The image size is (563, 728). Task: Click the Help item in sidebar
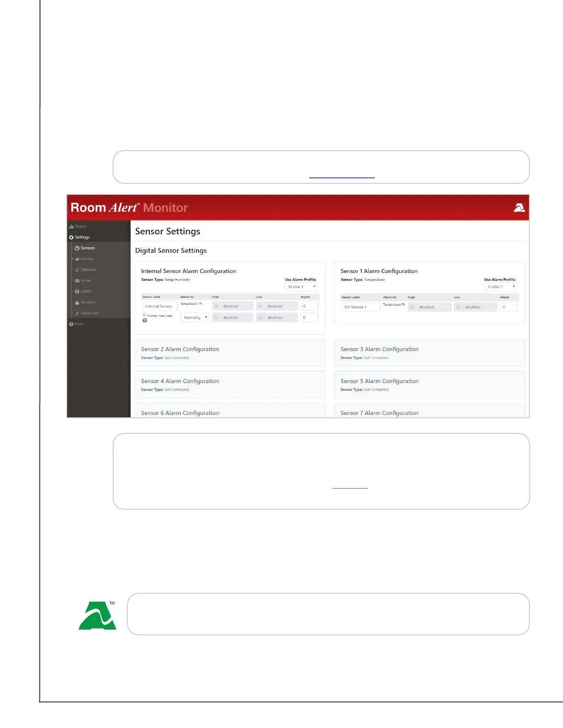76,324
